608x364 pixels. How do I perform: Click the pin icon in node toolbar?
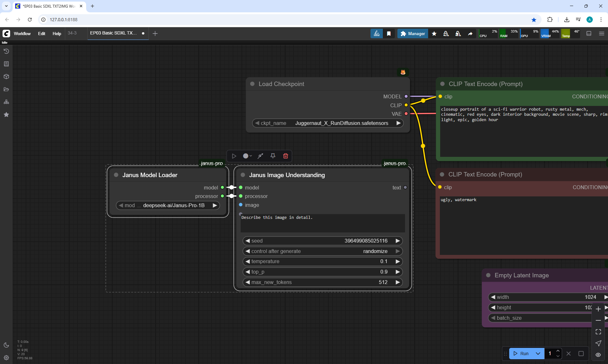tap(273, 156)
